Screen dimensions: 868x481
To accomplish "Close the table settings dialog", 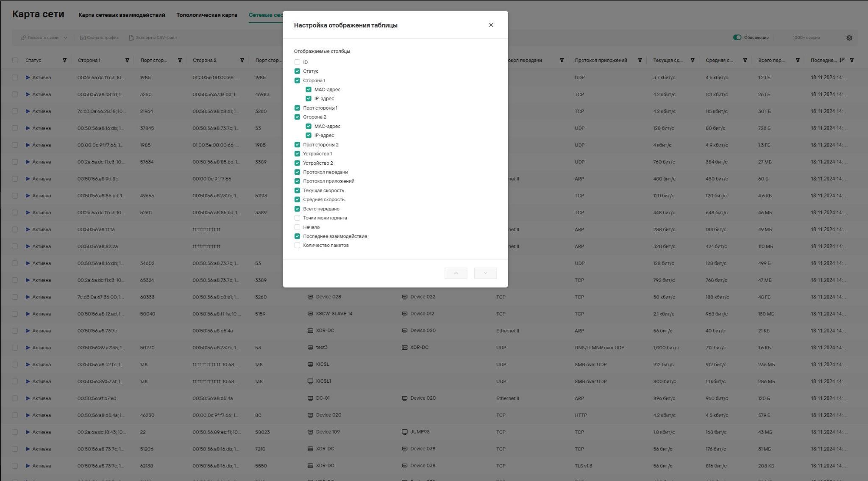I will pos(491,25).
